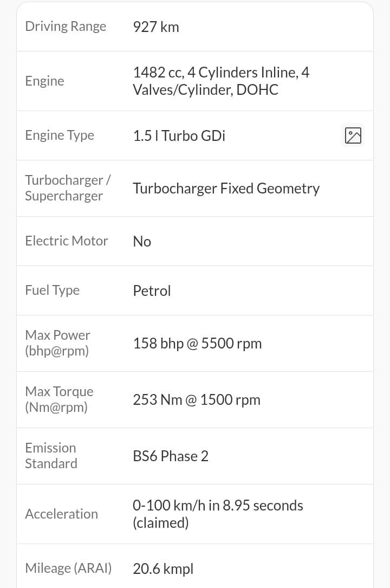Tap the 20.6 kmpl mileage value
The height and width of the screenshot is (588, 390).
(163, 568)
